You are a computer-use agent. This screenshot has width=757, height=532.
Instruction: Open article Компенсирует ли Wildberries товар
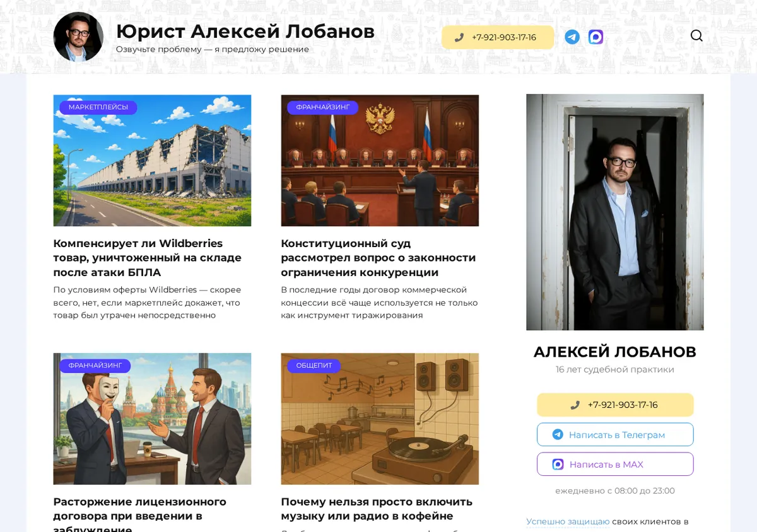[147, 258]
